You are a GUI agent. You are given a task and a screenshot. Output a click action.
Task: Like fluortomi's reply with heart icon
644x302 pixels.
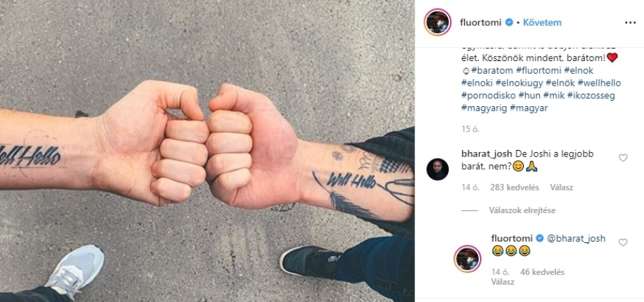coord(623,242)
